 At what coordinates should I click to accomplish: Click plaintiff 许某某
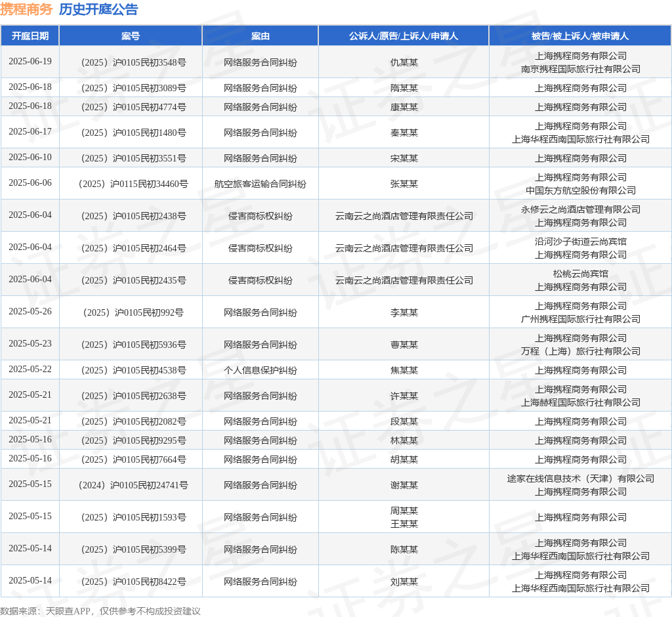[x=404, y=396]
